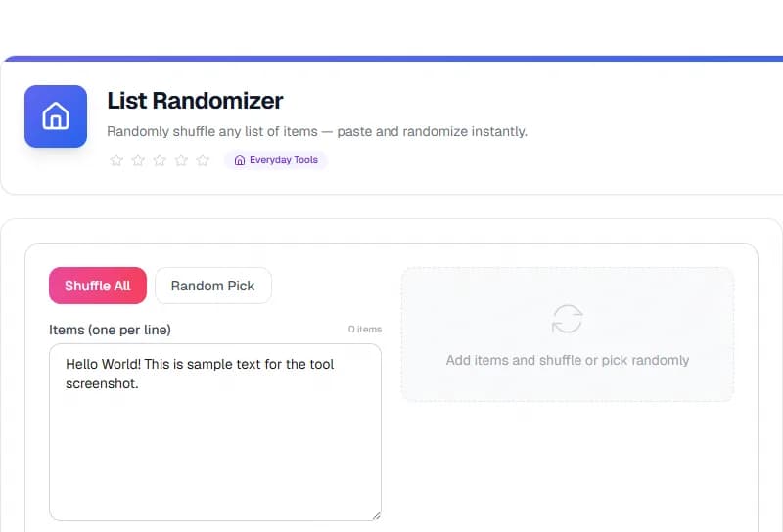Switch to Random Pick mode
The width and height of the screenshot is (783, 532).
(x=213, y=286)
